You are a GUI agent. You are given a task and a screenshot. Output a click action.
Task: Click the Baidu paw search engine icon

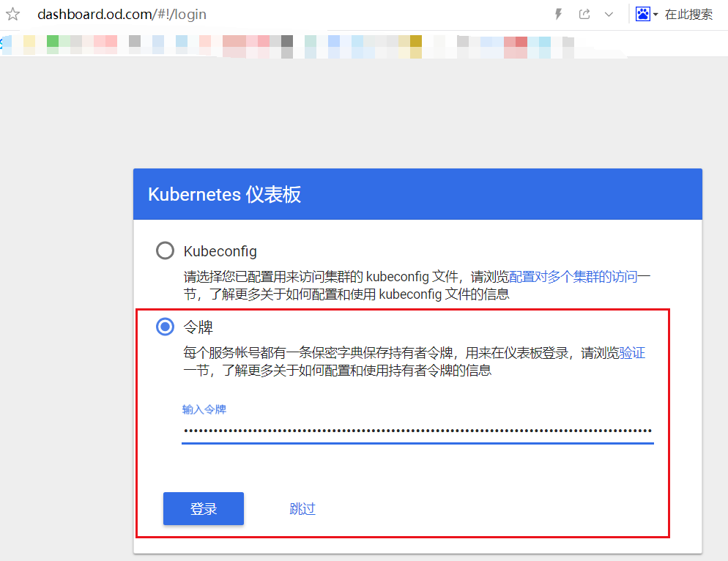[x=642, y=14]
